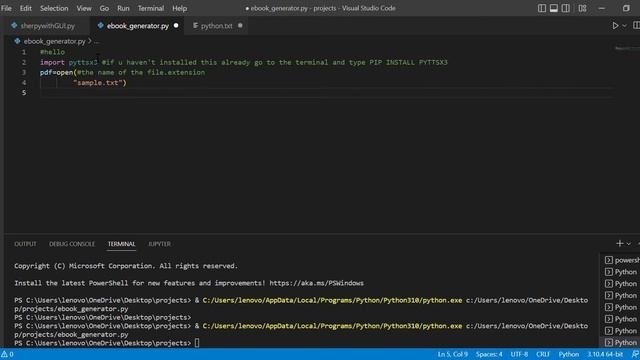640x360 pixels.
Task: Toggle primary side bar layout icon
Action: pyautogui.click(x=542, y=8)
